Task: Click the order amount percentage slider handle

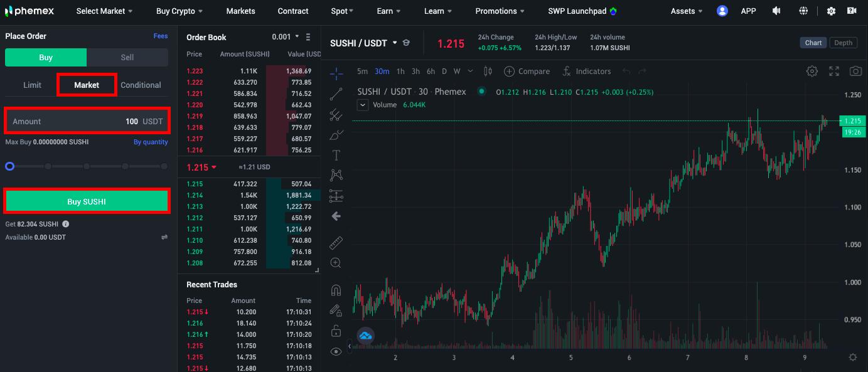Action: click(9, 166)
